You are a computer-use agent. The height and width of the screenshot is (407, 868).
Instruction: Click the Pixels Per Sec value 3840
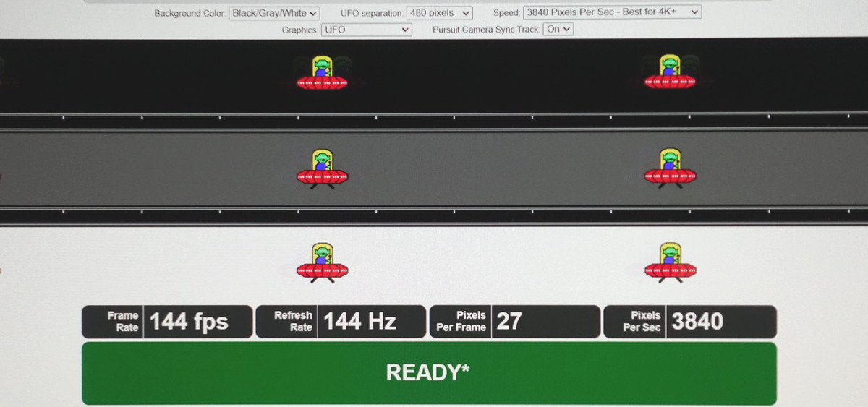tap(697, 322)
